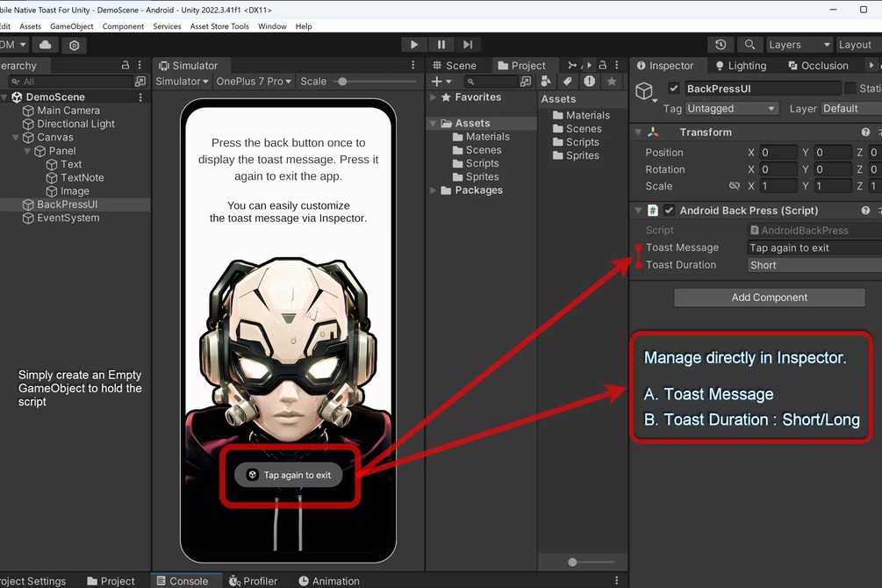This screenshot has width=882, height=588.
Task: Open the global search magnifier icon
Action: (749, 45)
